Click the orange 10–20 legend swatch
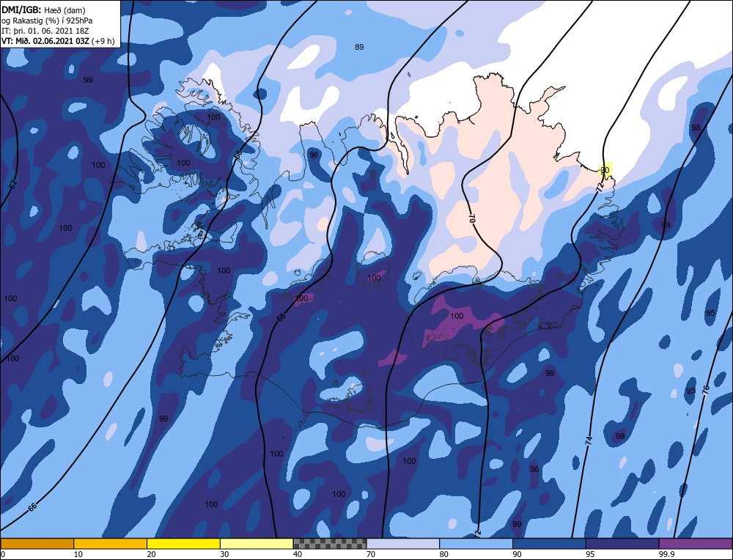The width and height of the screenshot is (733, 560). click(111, 543)
